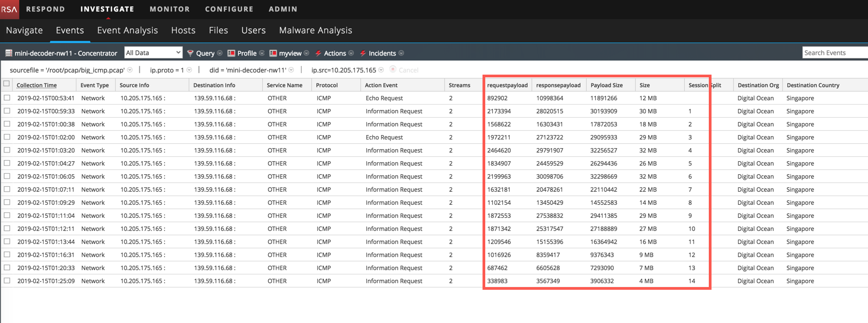Click the myview column group icon
The height and width of the screenshot is (323, 868).
pyautogui.click(x=273, y=53)
